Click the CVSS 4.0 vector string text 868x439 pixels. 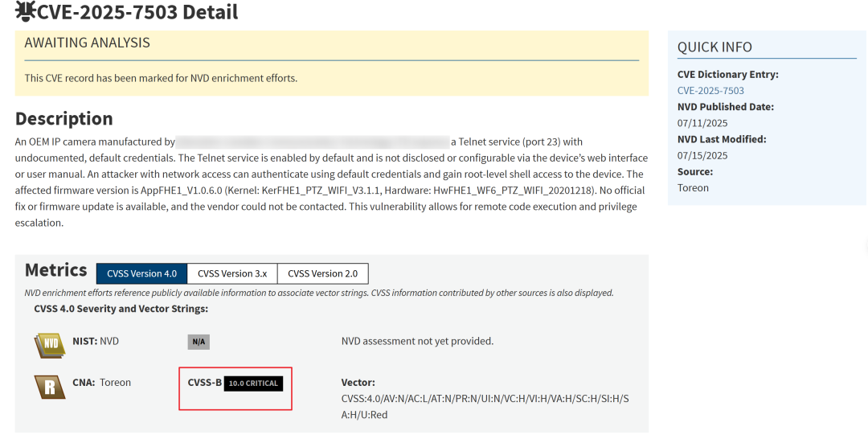pyautogui.click(x=485, y=407)
